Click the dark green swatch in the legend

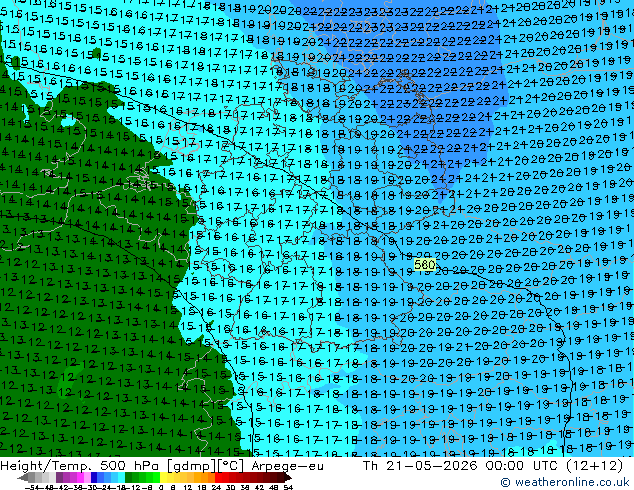pyautogui.click(x=129, y=477)
